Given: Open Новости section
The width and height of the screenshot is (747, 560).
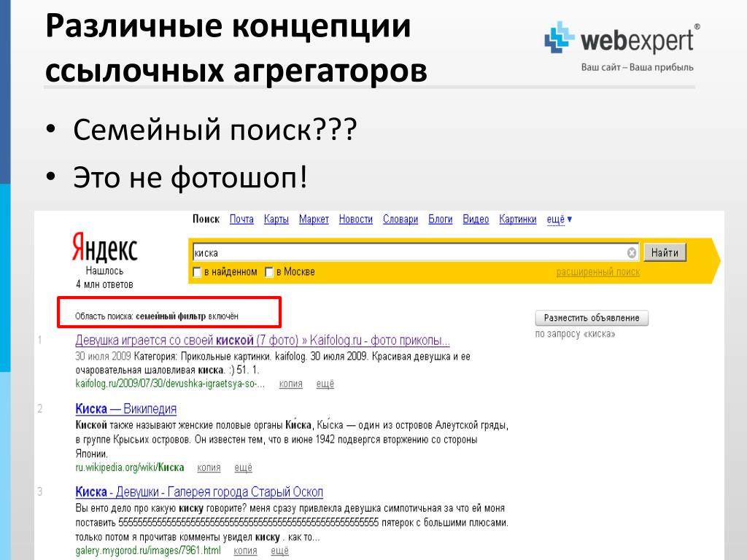Looking at the screenshot, I should 356,219.
